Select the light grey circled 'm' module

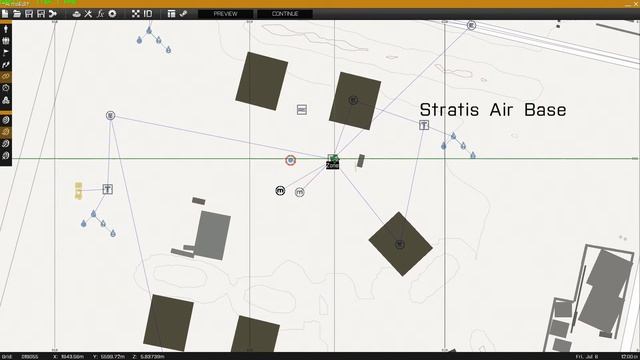click(300, 192)
